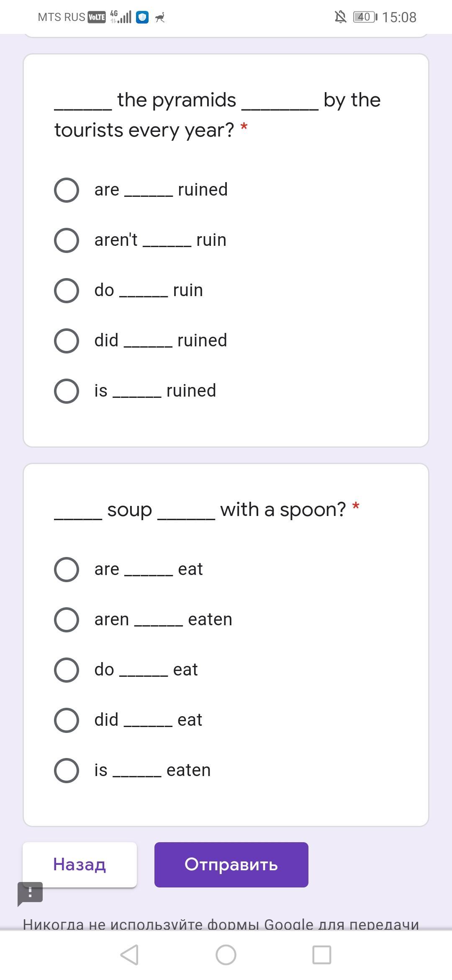The width and height of the screenshot is (452, 980).
Task: Tap the signal strength status icon
Action: tap(121, 17)
